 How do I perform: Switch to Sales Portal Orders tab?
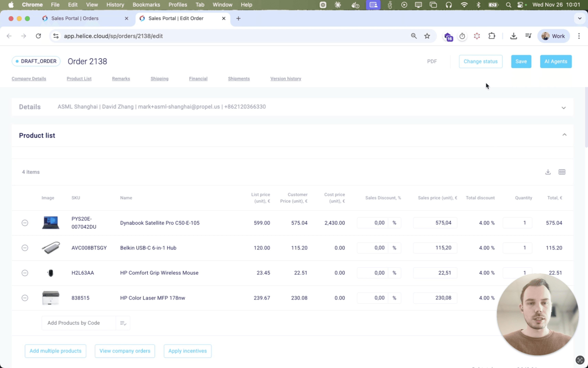[75, 18]
